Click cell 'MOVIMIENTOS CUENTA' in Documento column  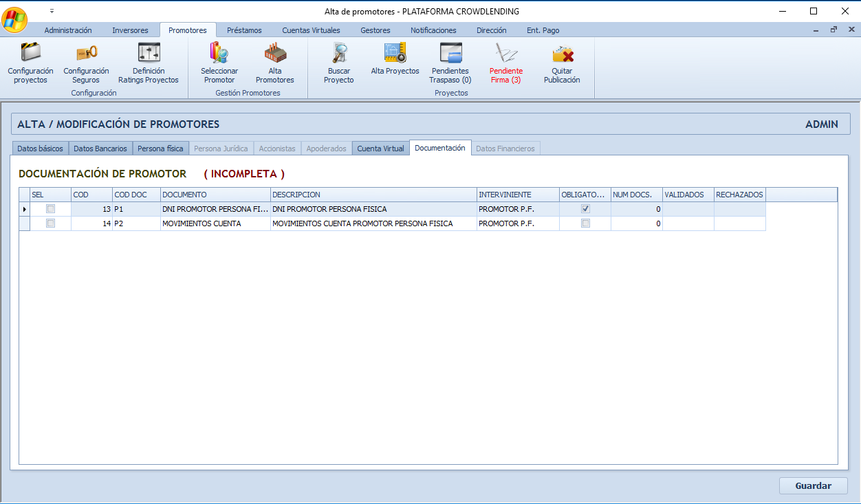[215, 223]
